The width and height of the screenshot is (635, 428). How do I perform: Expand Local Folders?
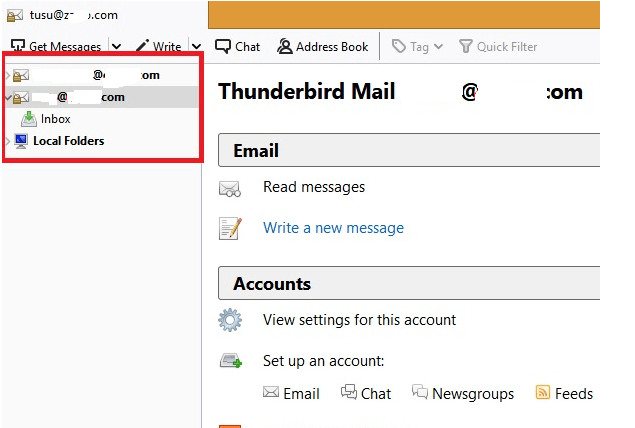(x=8, y=141)
